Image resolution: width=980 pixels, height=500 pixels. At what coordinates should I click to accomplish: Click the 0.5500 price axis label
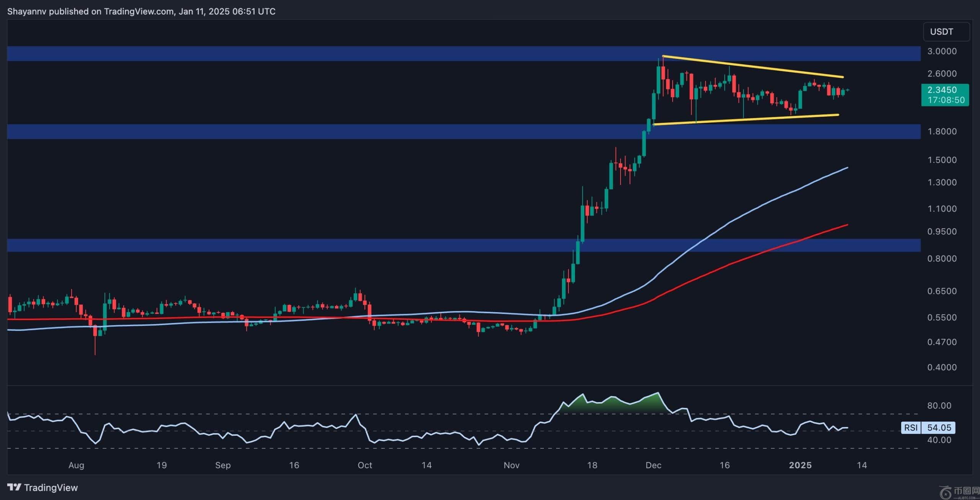942,318
